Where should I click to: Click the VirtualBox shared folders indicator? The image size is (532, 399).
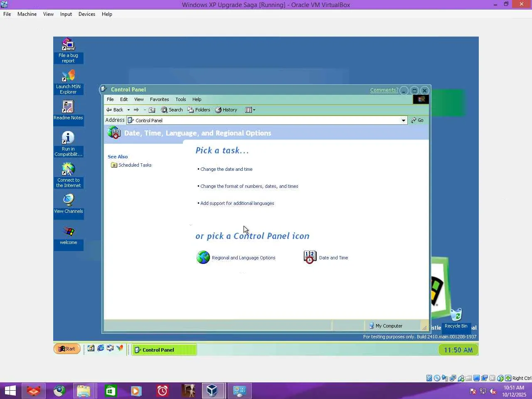click(469, 378)
